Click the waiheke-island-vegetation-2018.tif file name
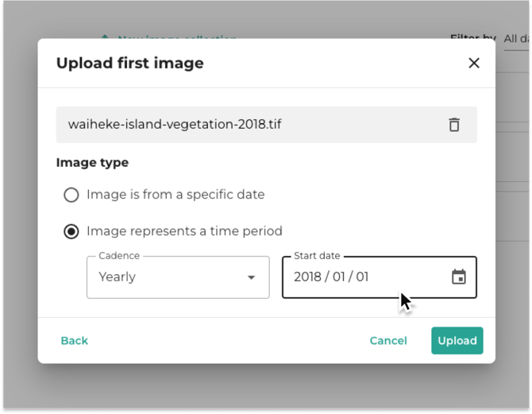This screenshot has width=532, height=414. [x=175, y=124]
